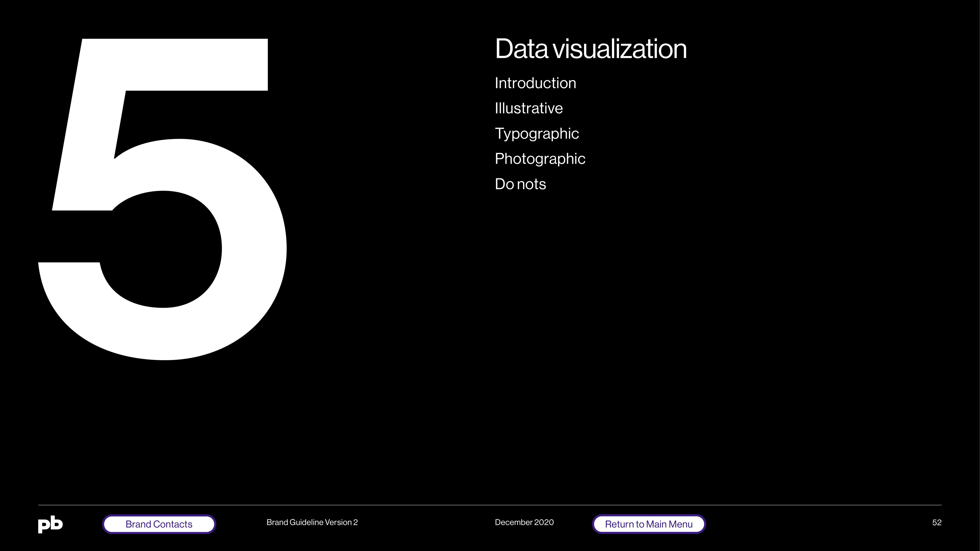This screenshot has width=980, height=551.
Task: Click the Brand Guideline Version 2 text
Action: [312, 522]
